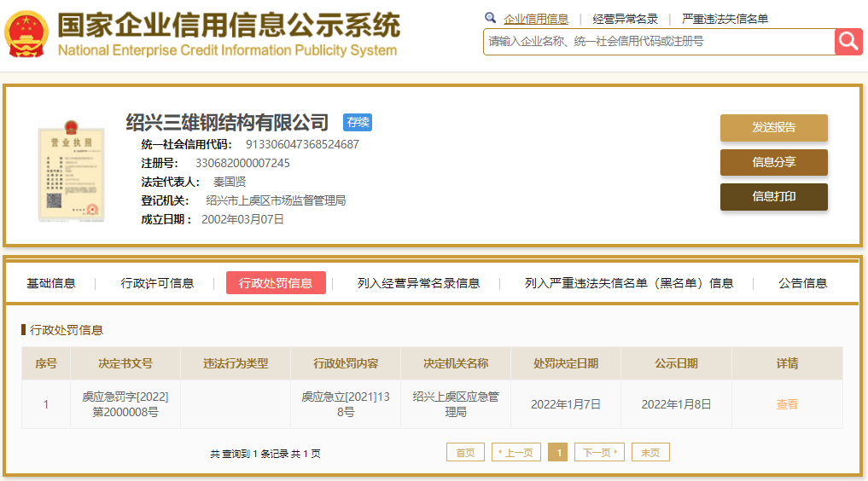The width and height of the screenshot is (868, 481).
Task: Click the 信息分享 button
Action: (774, 163)
